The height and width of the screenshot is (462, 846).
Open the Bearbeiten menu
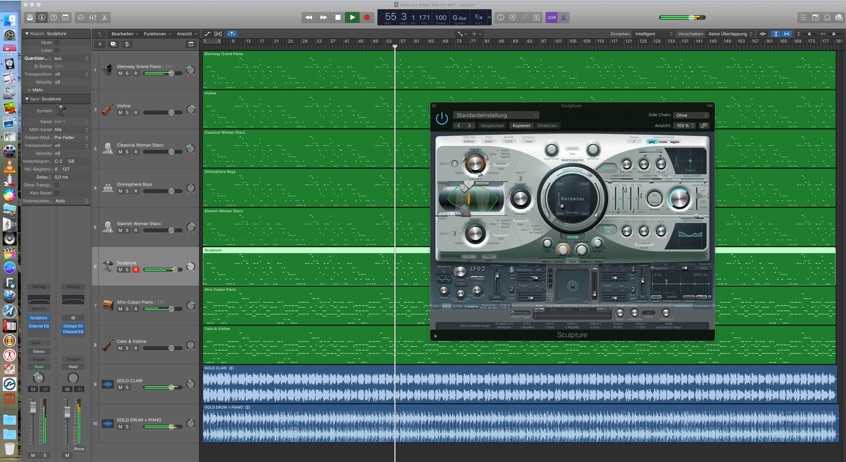(x=124, y=33)
